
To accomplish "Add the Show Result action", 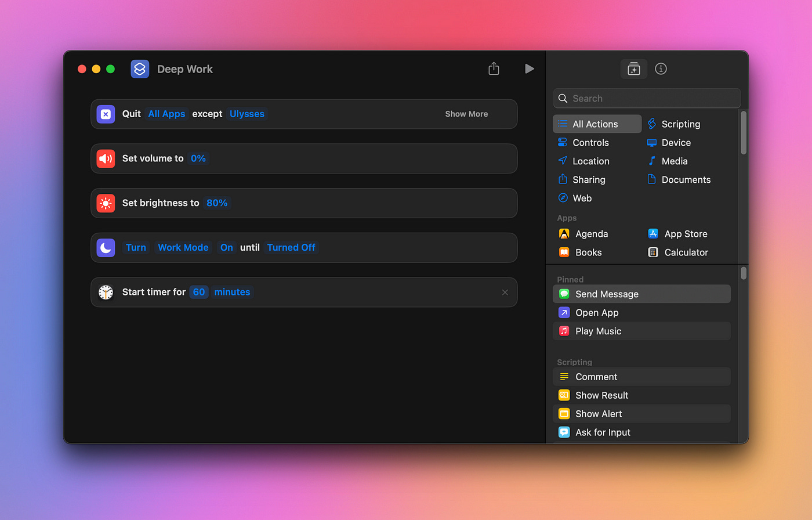I will [x=641, y=395].
